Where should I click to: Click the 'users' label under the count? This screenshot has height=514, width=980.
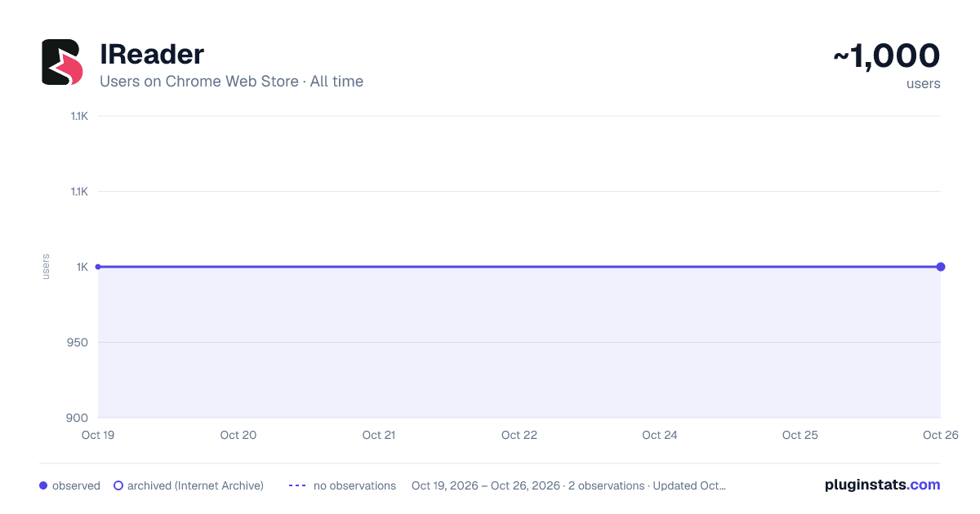point(924,83)
